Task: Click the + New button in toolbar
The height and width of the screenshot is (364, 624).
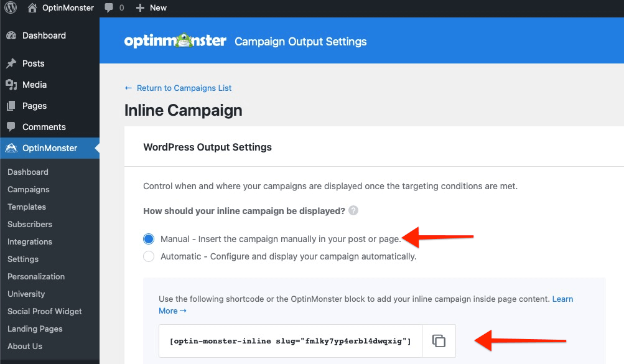Action: tap(151, 7)
